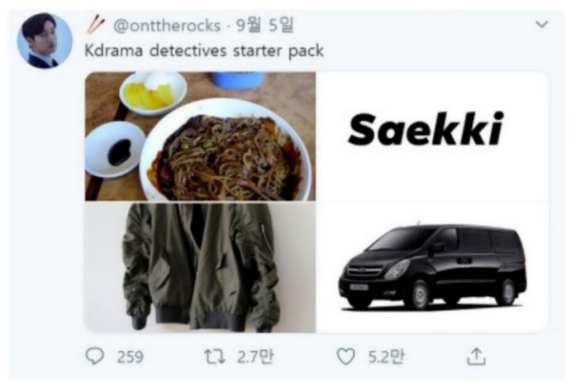This screenshot has width=571, height=392.
Task: Expand the tweet options chevron
Action: click(541, 25)
